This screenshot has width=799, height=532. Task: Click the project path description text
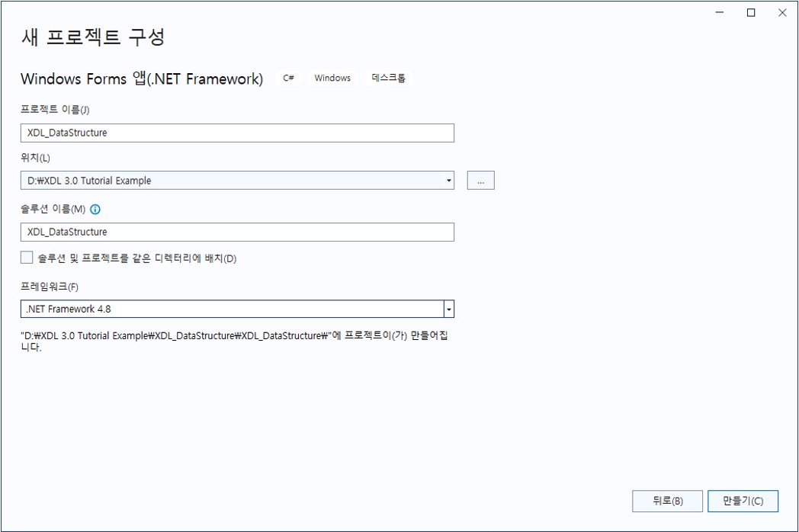point(234,341)
